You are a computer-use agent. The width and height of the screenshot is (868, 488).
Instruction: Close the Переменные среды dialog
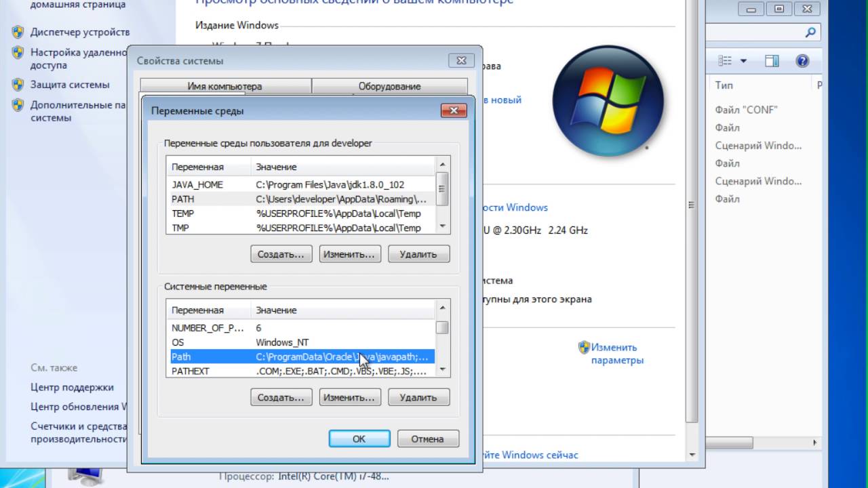tap(453, 110)
